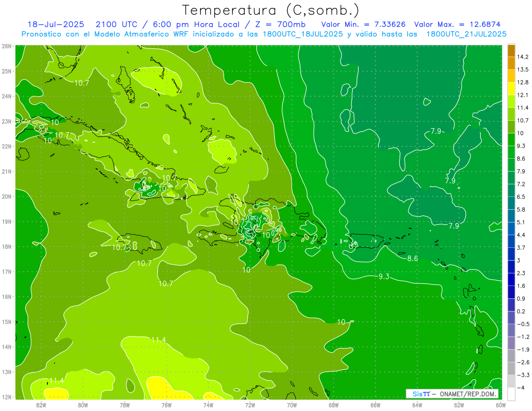Screen dimensions: 532x411
Task: Click the -3.3 legend value
Action: 523,375
